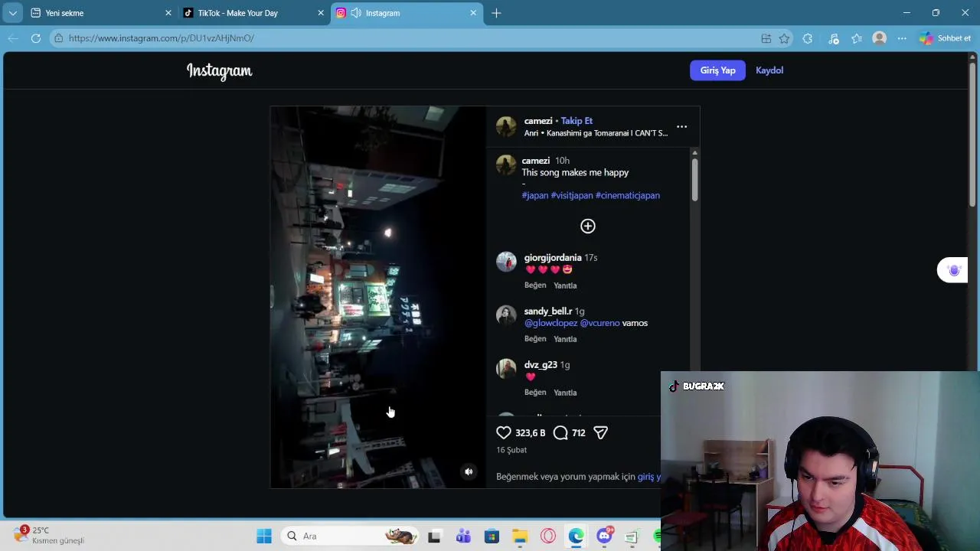980x551 pixels.
Task: Open the @vcureno mention
Action: point(600,323)
